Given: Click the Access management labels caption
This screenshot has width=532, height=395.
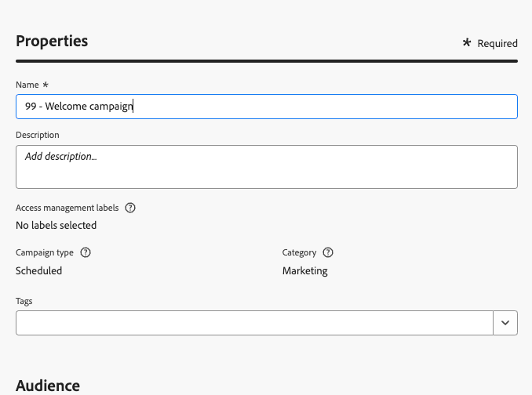Looking at the screenshot, I should [x=67, y=208].
